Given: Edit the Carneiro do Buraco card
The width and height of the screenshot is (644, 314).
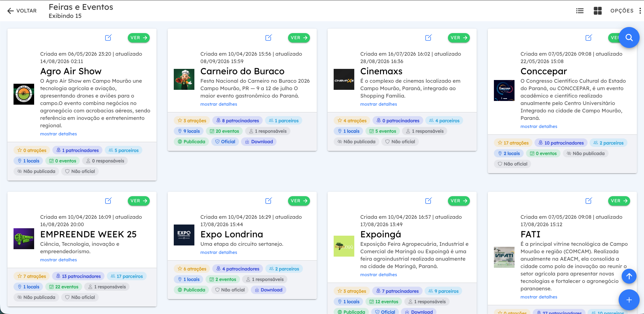Looking at the screenshot, I should coord(268,38).
